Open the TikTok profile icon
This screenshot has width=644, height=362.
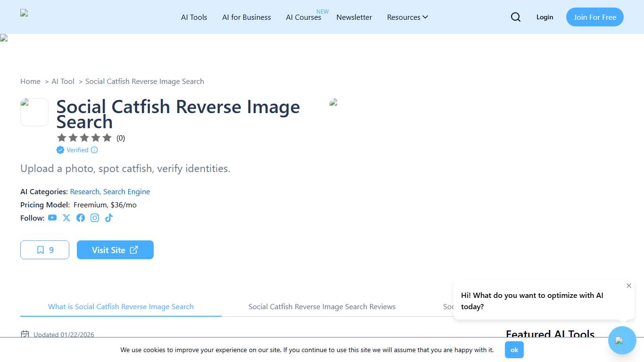click(x=109, y=218)
